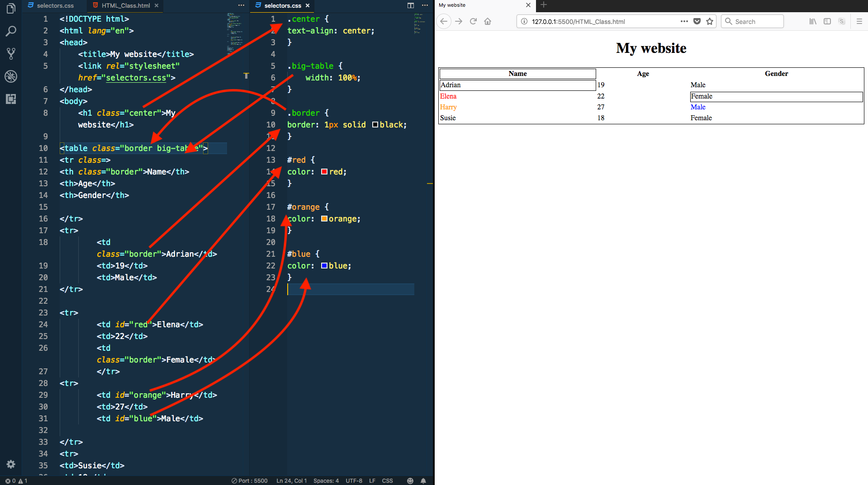Open a new browser tab

coord(544,5)
